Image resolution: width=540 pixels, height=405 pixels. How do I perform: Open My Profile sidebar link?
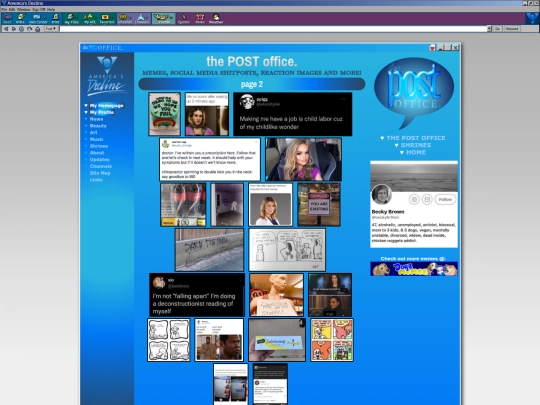coord(102,112)
